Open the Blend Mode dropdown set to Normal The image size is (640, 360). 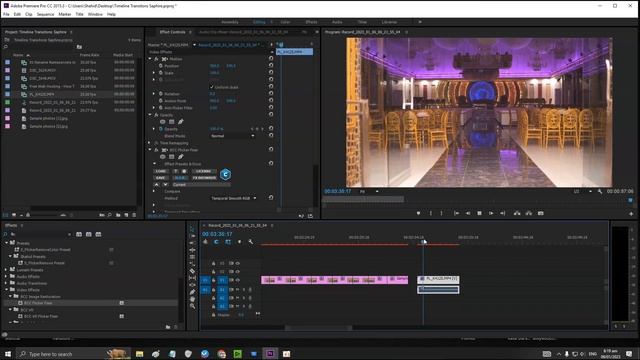click(x=233, y=136)
